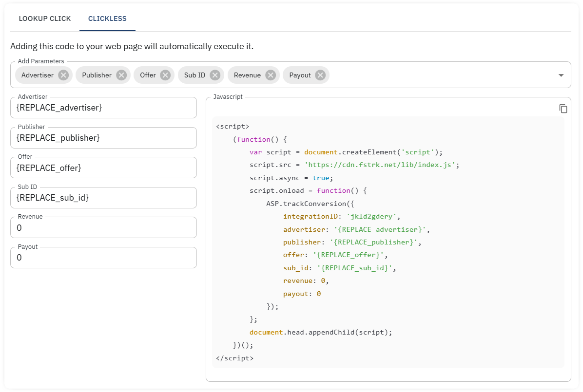Image resolution: width=583 pixels, height=392 pixels.
Task: Switch to the LOOKUP CLICK tab
Action: point(45,19)
